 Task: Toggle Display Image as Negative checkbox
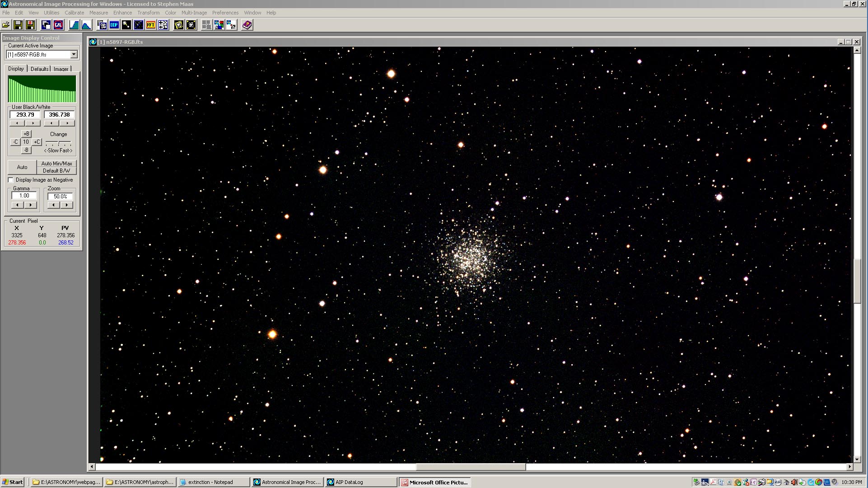[11, 180]
